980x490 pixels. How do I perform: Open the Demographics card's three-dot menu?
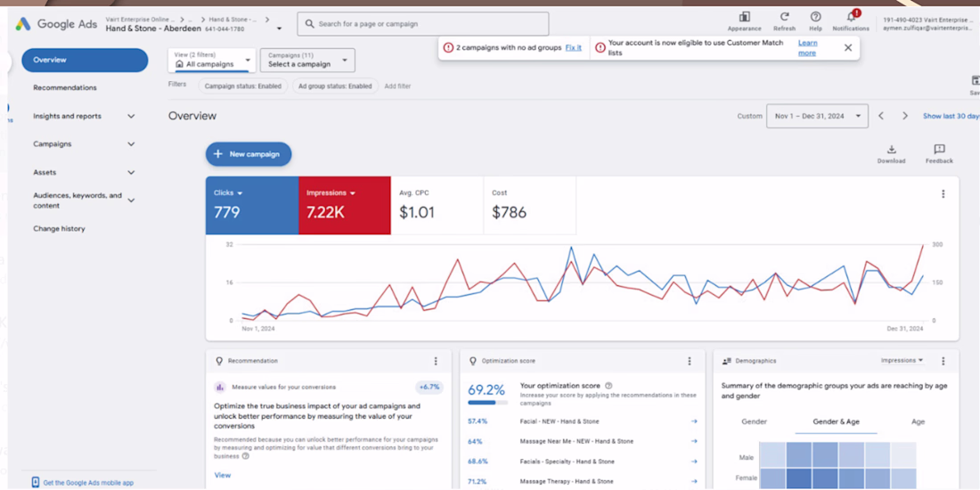point(943,361)
